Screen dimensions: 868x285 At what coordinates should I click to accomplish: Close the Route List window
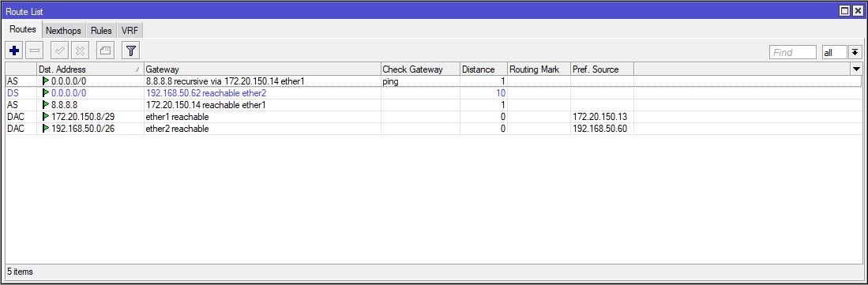857,10
